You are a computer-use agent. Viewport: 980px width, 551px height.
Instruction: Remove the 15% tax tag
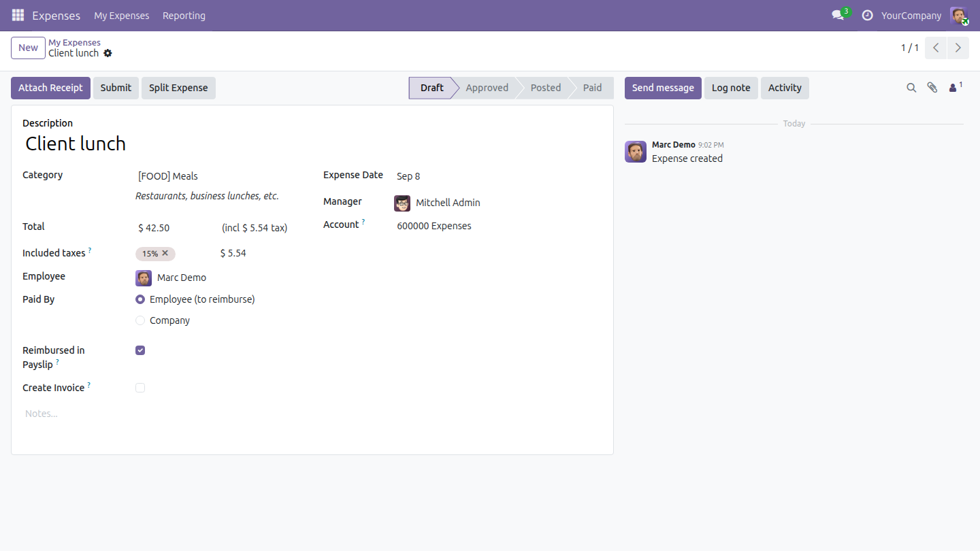(165, 253)
